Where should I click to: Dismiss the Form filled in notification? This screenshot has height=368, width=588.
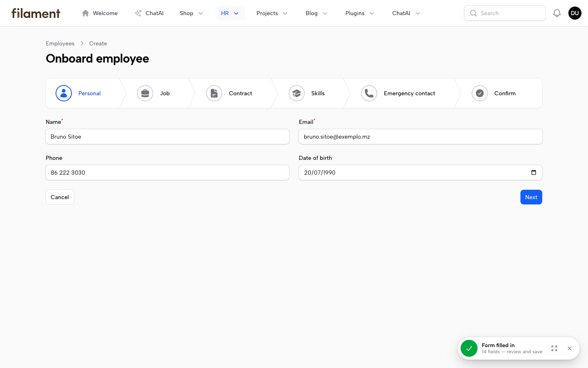570,348
